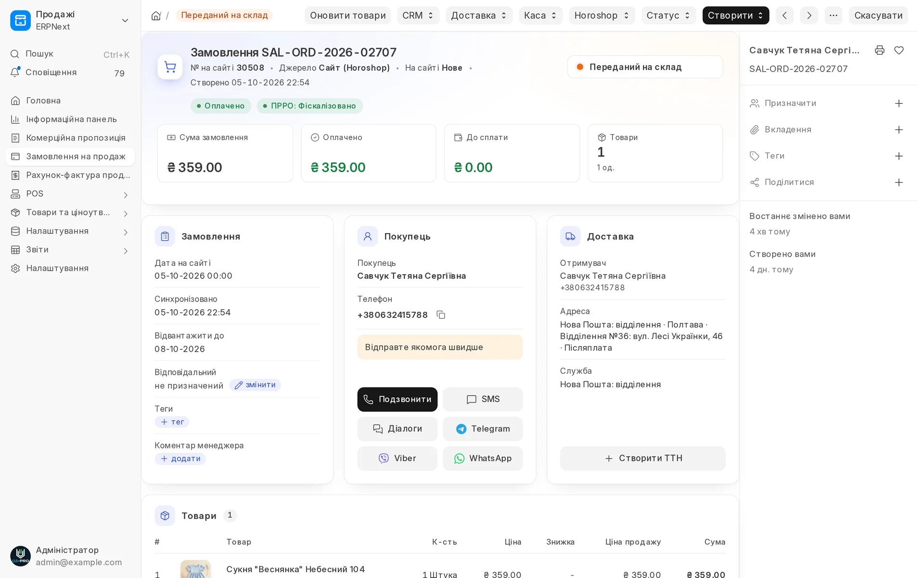The width and height of the screenshot is (924, 578).
Task: Go to previous order arrow
Action: pyautogui.click(x=784, y=15)
